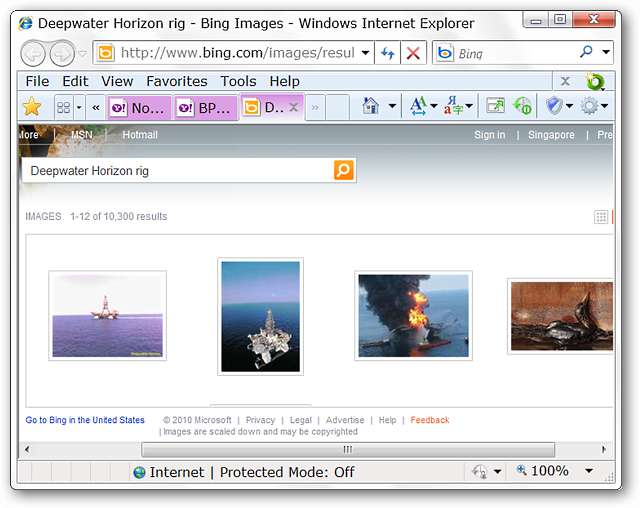Close the toolbar with gray X
Image resolution: width=640 pixels, height=508 pixels.
click(565, 81)
